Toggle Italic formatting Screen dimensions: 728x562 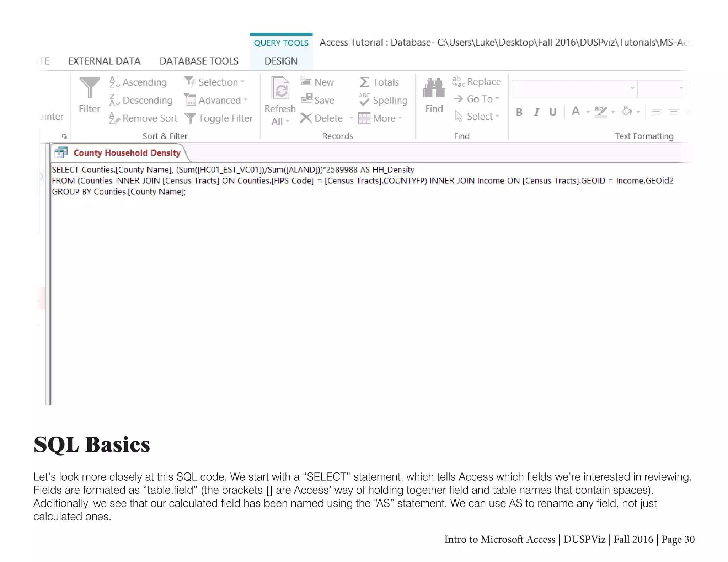coord(536,112)
